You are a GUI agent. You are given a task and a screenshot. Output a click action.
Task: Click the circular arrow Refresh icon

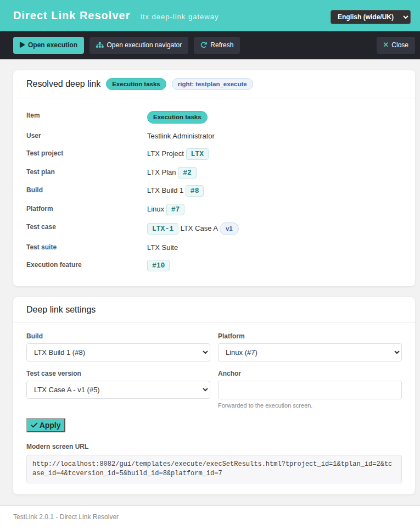(204, 45)
